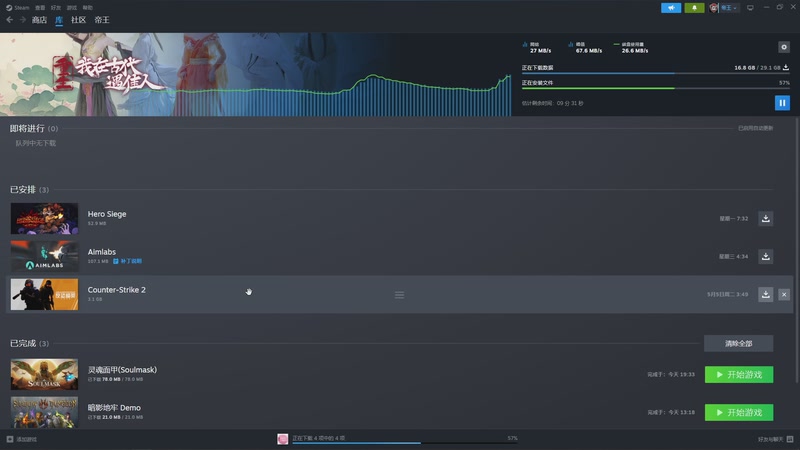The image size is (800, 450).
Task: Click the bottom download progress bar
Action: [x=405, y=443]
